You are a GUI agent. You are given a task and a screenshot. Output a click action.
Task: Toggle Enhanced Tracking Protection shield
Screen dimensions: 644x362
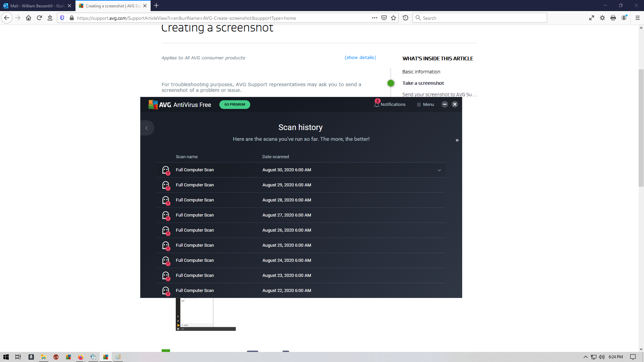[x=62, y=18]
